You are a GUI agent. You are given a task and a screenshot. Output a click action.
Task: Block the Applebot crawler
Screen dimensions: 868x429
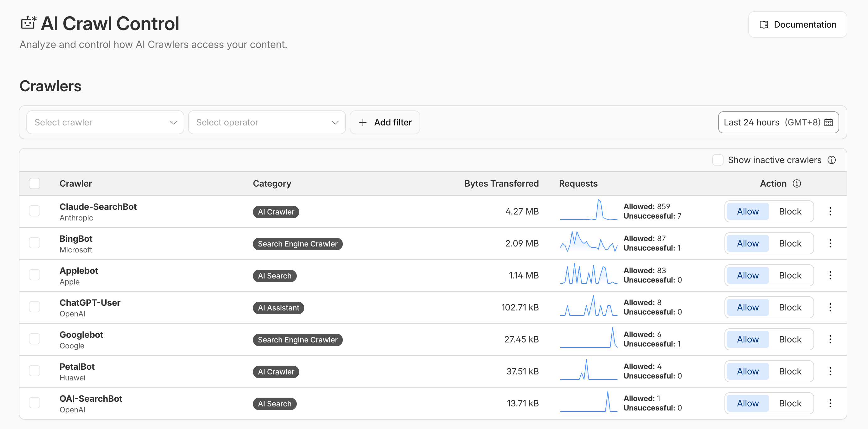pos(790,276)
